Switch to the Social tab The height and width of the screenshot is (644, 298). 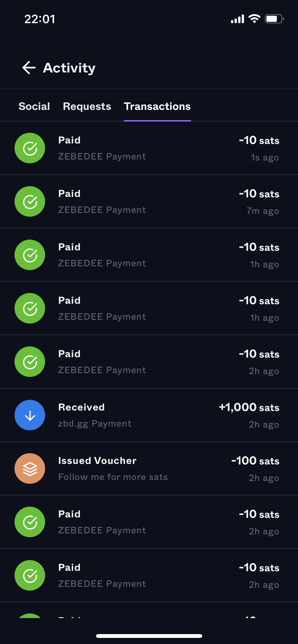(34, 106)
